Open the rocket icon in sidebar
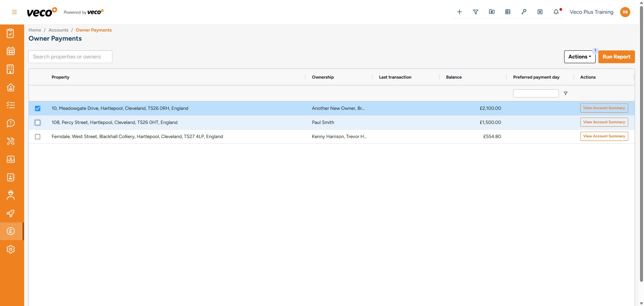The image size is (644, 306). (x=11, y=213)
